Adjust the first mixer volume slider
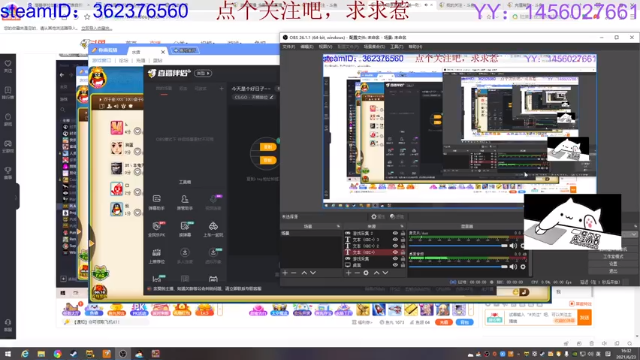This screenshot has height=360, width=640. coord(458,246)
